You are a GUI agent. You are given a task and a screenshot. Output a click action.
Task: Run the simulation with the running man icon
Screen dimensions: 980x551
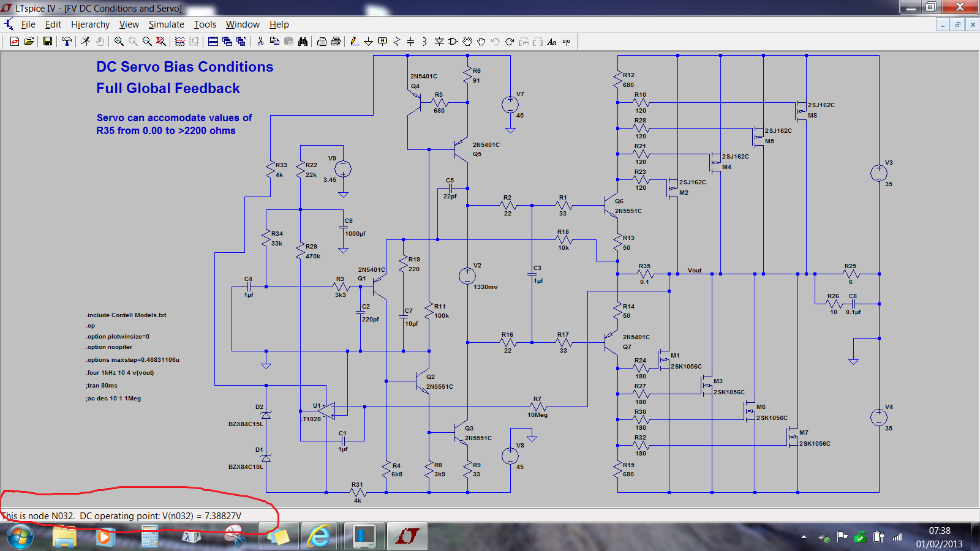[x=86, y=42]
